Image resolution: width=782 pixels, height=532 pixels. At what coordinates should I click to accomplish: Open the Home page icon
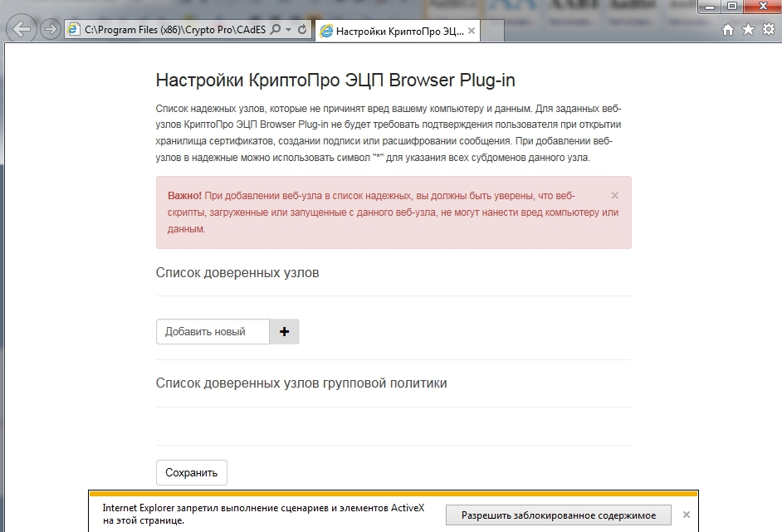coord(727,27)
